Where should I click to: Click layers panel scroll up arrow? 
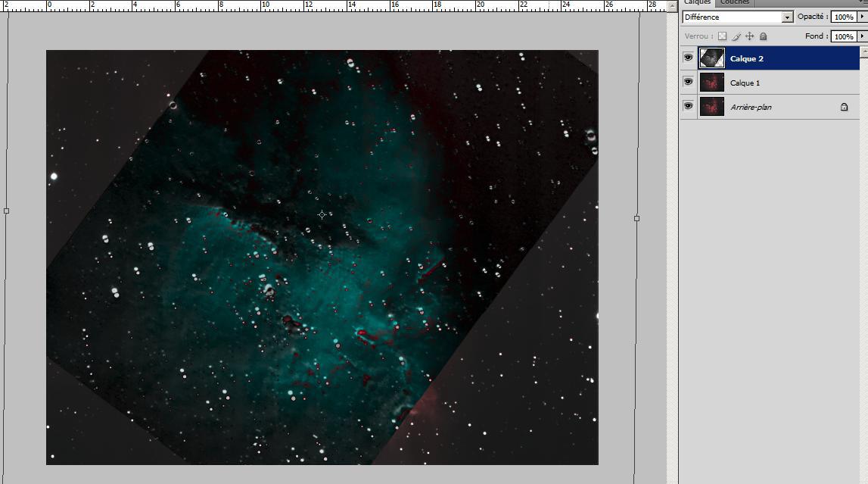(863, 52)
